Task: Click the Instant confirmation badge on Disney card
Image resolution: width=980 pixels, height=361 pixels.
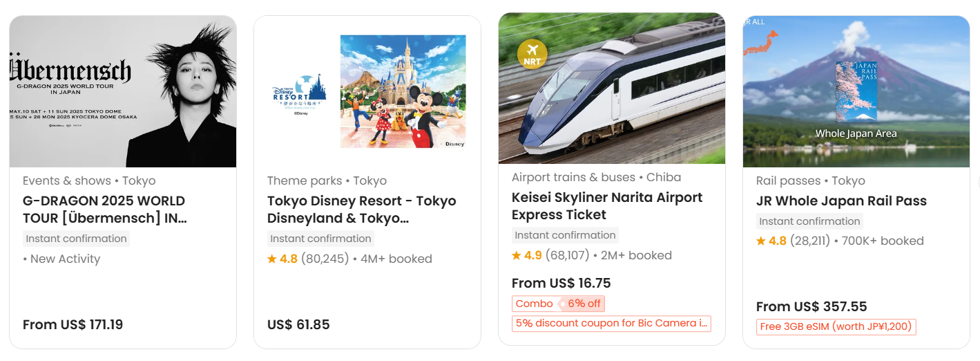Action: [x=320, y=239]
